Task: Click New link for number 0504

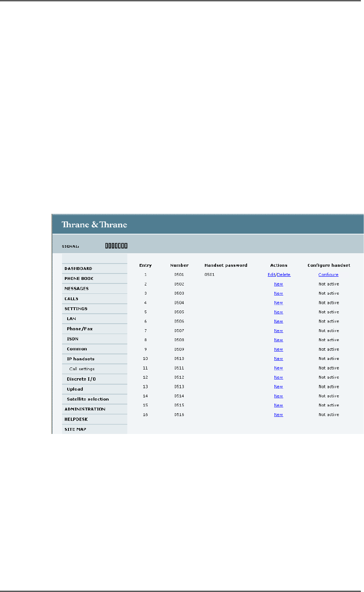Action: click(278, 303)
